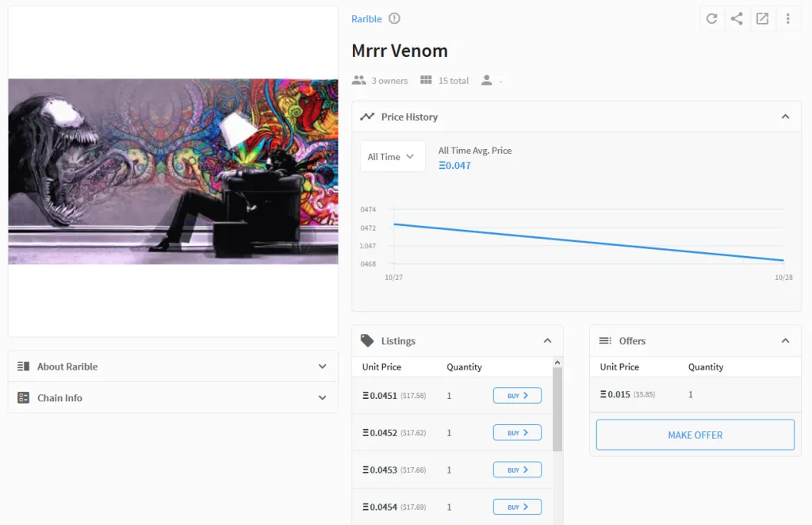The width and height of the screenshot is (812, 525).
Task: Click the 15 total text
Action: 453,81
